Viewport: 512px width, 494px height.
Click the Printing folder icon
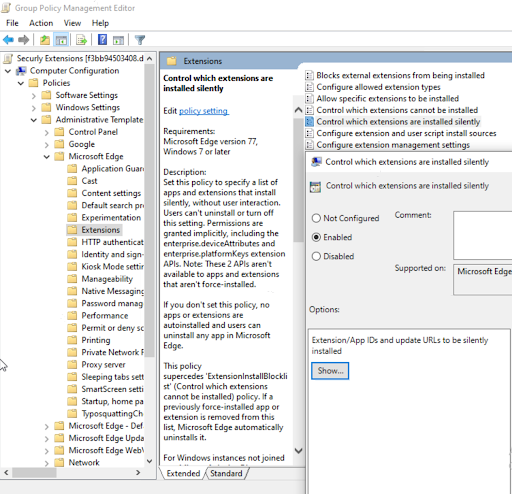point(72,340)
